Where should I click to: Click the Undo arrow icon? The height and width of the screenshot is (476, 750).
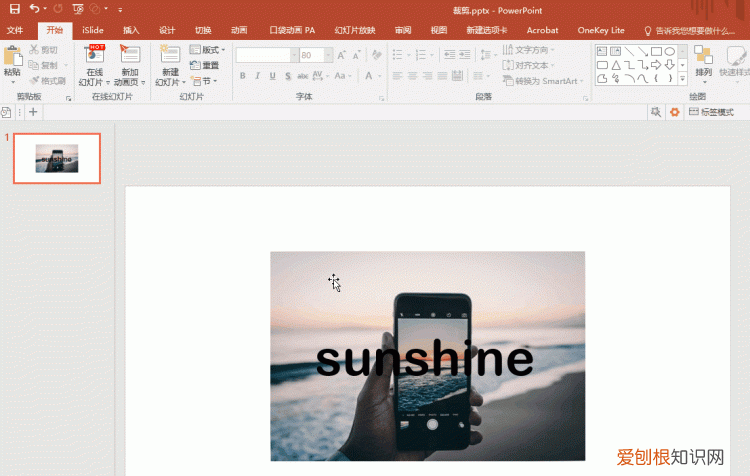pos(34,9)
